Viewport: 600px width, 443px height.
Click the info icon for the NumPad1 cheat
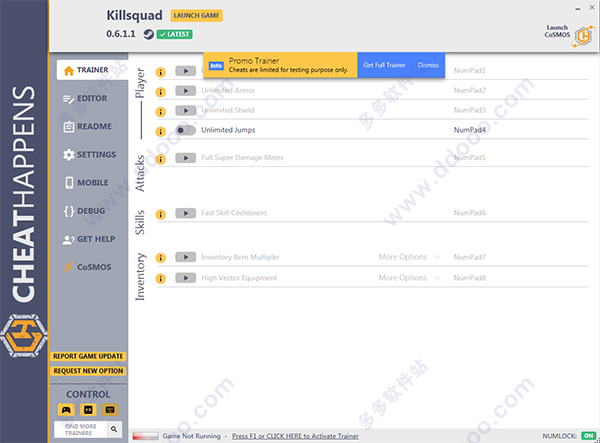click(x=161, y=72)
